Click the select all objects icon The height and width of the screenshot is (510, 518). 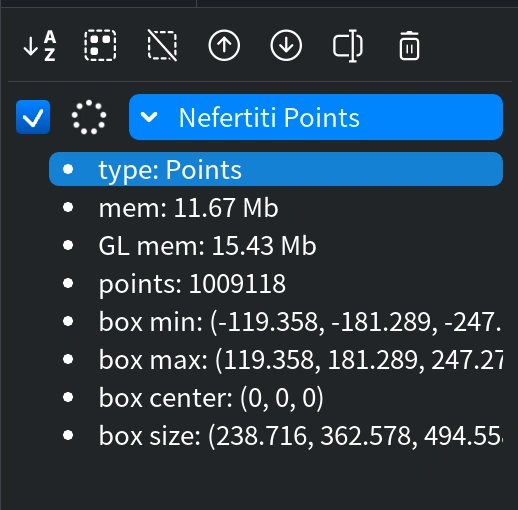[100, 45]
